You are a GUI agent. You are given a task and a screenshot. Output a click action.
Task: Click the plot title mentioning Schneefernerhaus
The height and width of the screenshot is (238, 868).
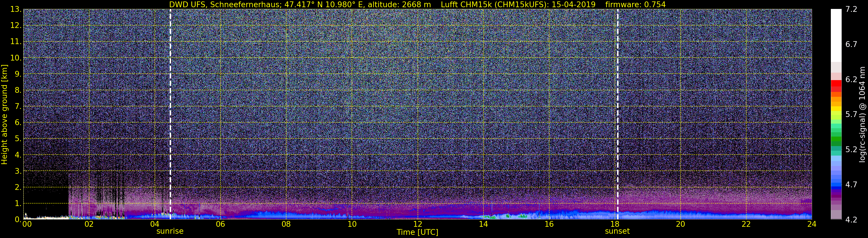tap(417, 4)
